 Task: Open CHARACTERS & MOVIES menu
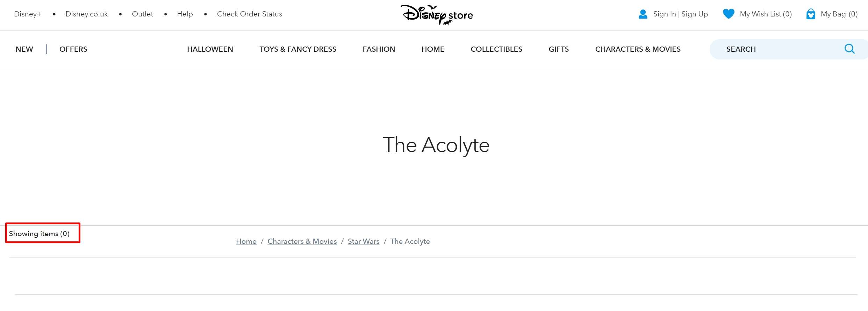638,49
